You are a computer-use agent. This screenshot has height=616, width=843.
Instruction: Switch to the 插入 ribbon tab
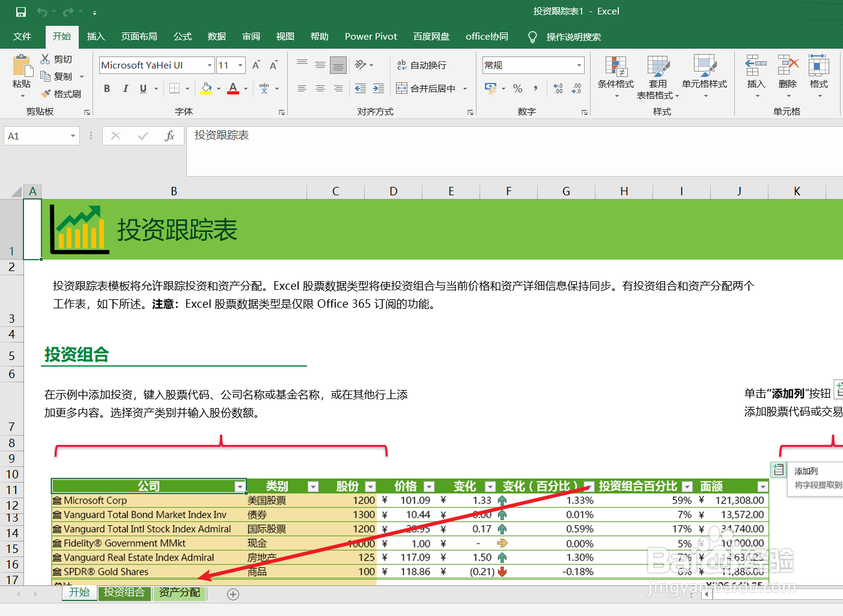point(96,37)
